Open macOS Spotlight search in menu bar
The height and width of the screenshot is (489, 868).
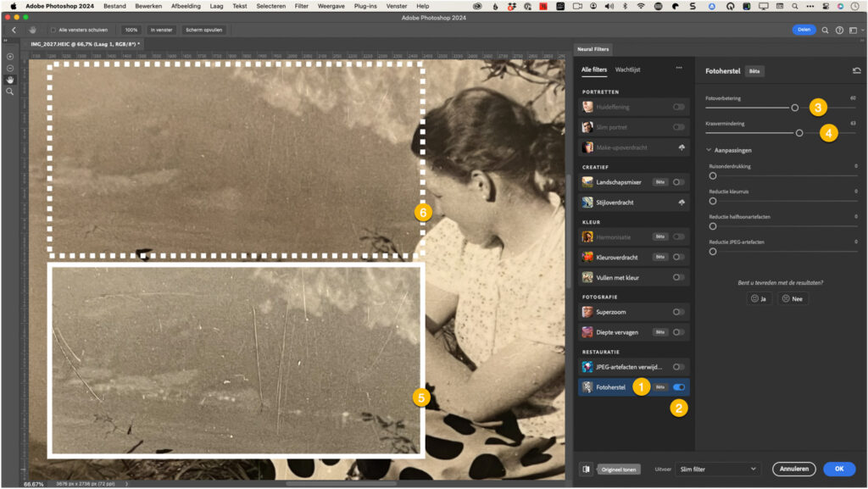pos(794,6)
